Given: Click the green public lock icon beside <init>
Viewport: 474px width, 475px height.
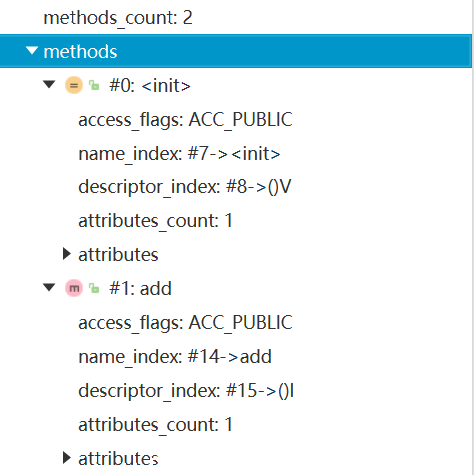Looking at the screenshot, I should pyautogui.click(x=94, y=85).
